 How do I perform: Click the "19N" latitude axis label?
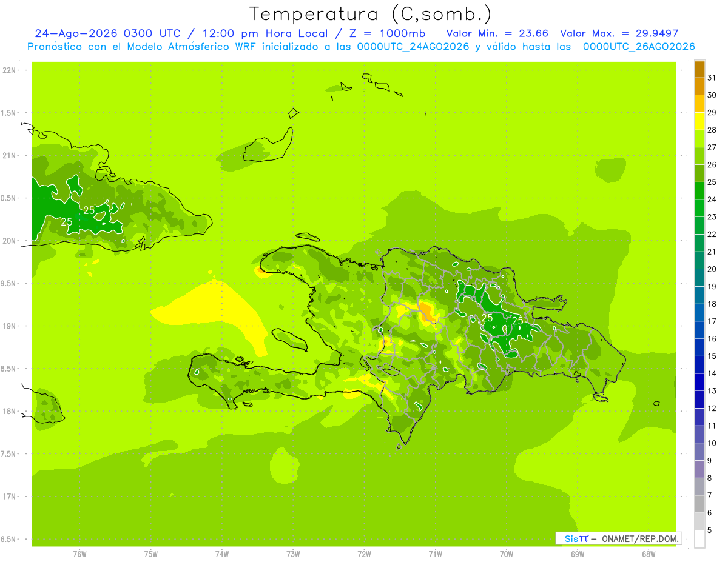pyautogui.click(x=10, y=326)
